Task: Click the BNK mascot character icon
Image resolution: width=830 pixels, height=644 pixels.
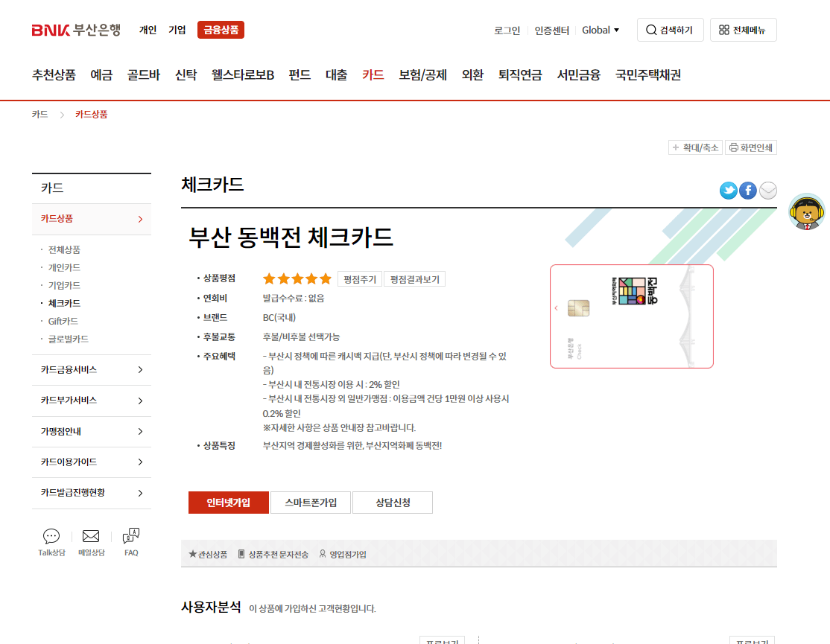Action: [807, 212]
